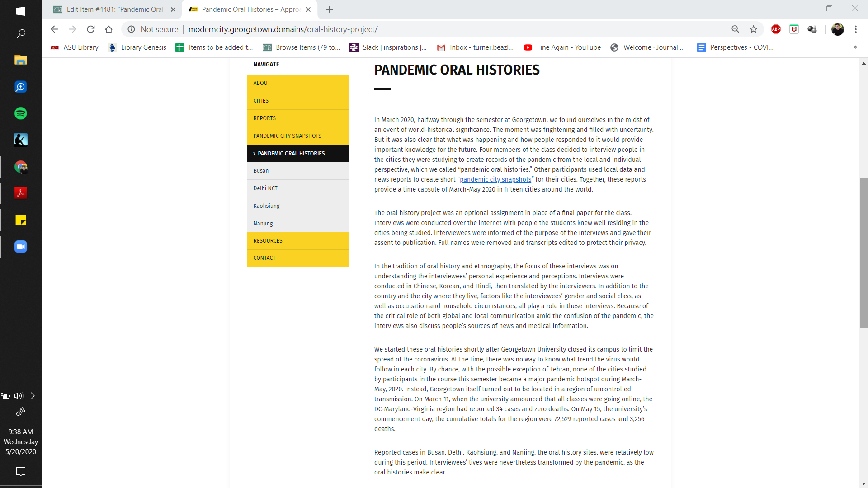Open a new browser tab
The width and height of the screenshot is (868, 488).
[x=330, y=9]
